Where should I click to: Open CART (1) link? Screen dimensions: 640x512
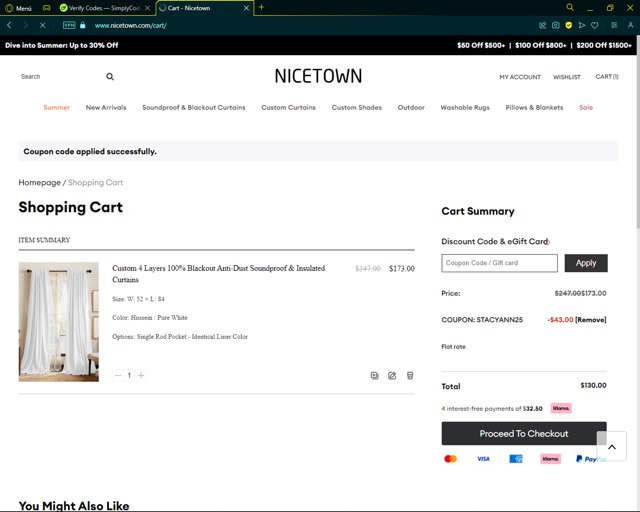tap(607, 76)
